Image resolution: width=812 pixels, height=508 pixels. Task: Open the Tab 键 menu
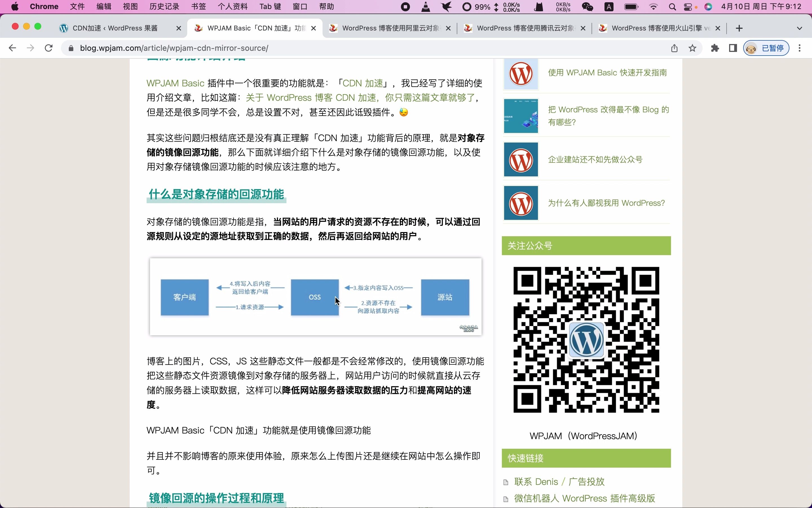pyautogui.click(x=270, y=7)
